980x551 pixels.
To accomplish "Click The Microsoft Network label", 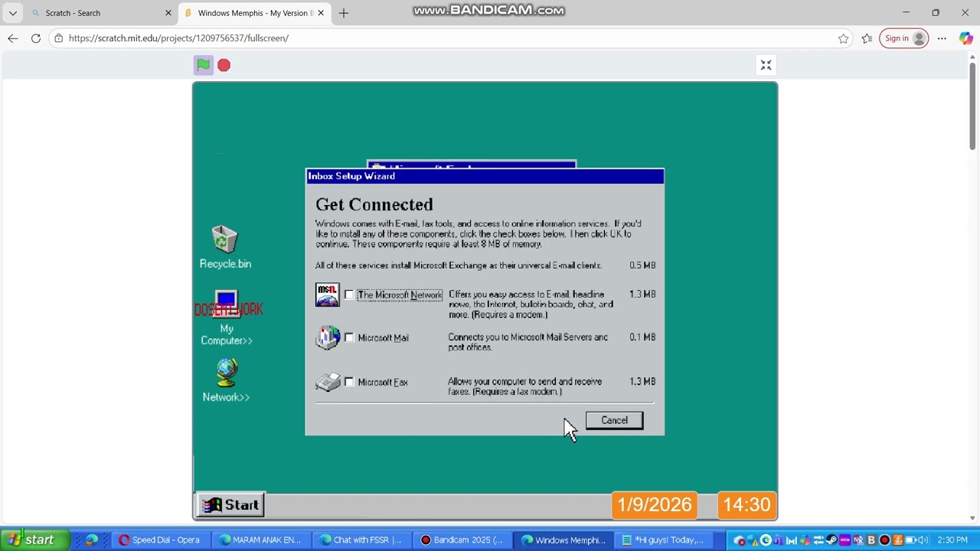I will tap(400, 295).
